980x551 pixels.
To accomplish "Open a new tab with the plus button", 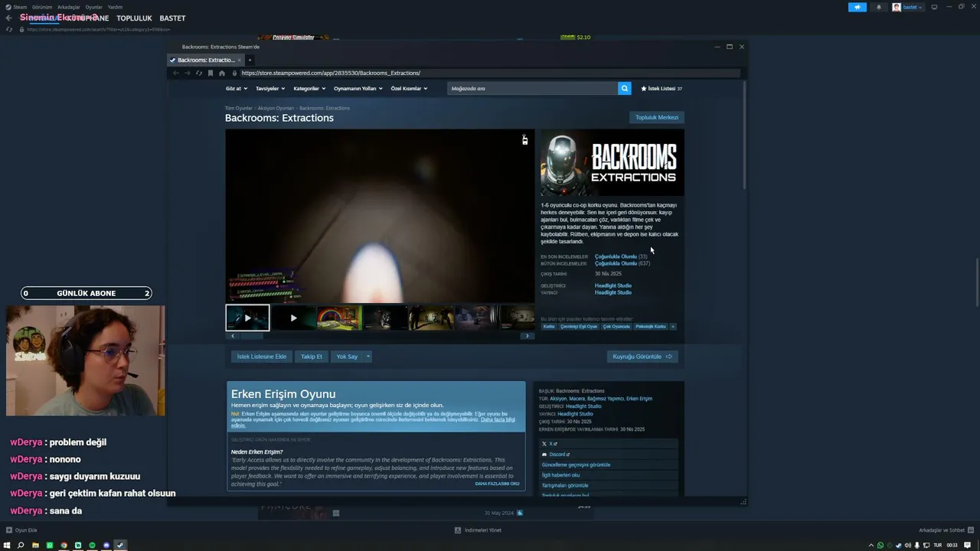I will click(250, 60).
